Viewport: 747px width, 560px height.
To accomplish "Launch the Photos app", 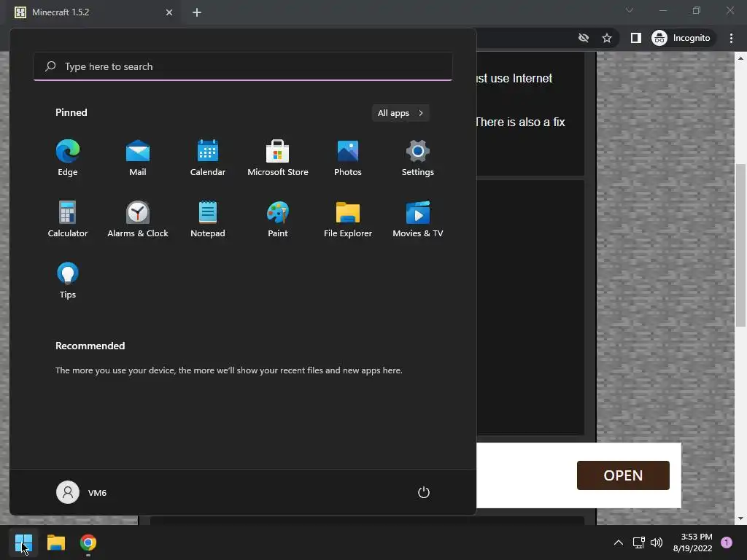I will tap(348, 158).
